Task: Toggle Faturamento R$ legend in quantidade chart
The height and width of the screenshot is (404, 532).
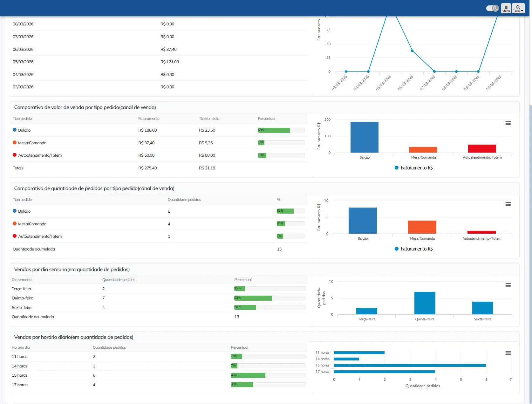Action: [x=414, y=249]
